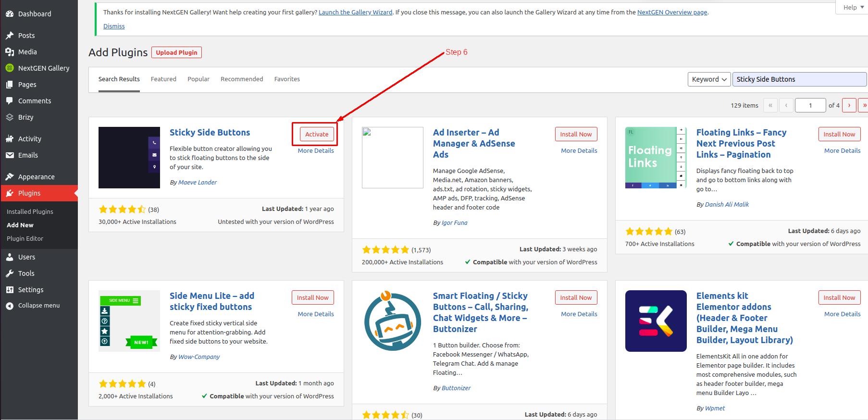The width and height of the screenshot is (868, 420).
Task: Switch to the Popular tab
Action: point(198,79)
